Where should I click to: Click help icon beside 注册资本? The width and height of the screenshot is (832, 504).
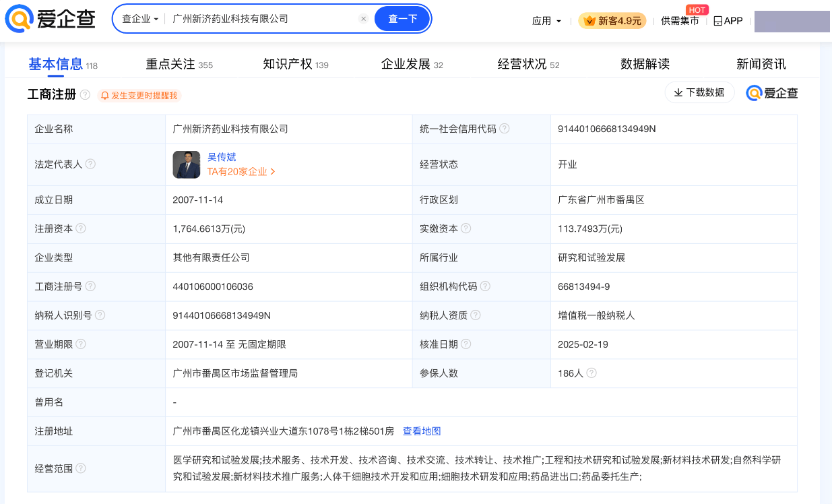[81, 228]
